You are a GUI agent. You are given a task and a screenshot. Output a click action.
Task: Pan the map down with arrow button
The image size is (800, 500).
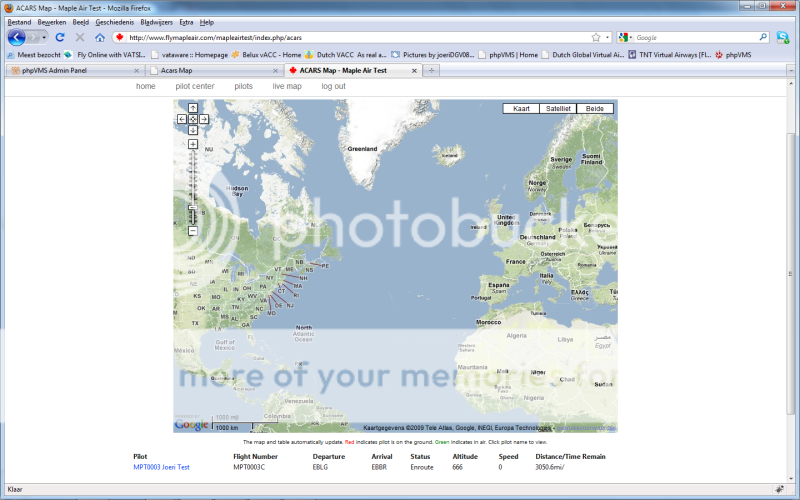pos(193,130)
